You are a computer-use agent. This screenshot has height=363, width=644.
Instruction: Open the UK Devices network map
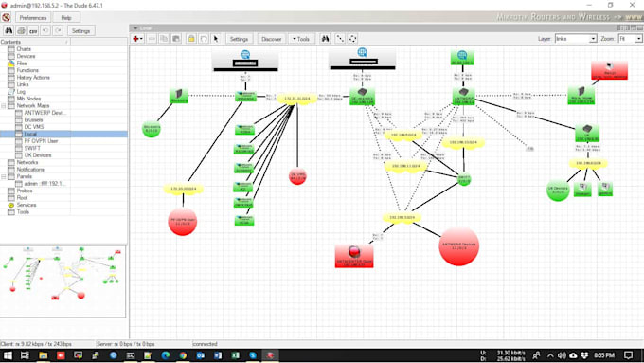coord(38,155)
